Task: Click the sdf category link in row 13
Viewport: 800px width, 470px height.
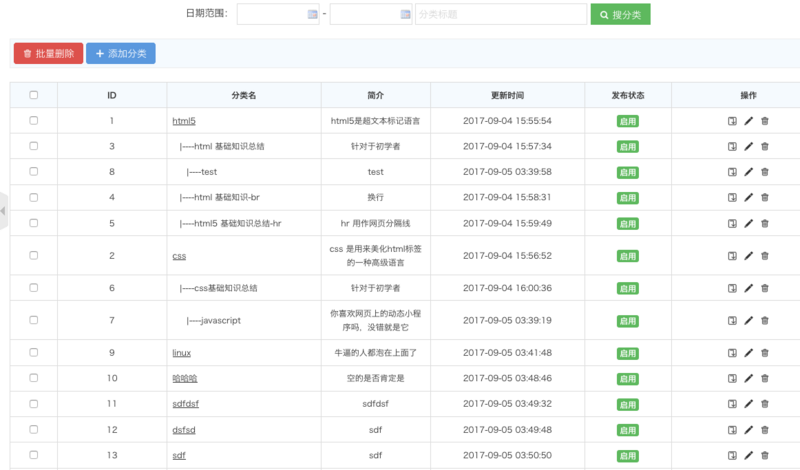Action: coord(179,455)
